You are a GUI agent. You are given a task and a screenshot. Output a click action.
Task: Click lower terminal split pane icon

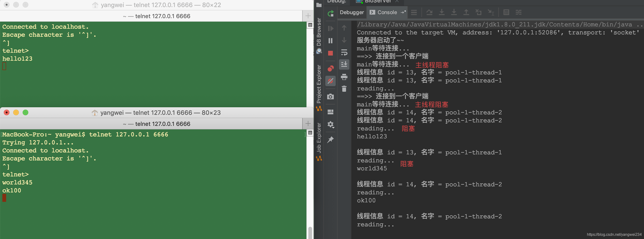pyautogui.click(x=310, y=132)
